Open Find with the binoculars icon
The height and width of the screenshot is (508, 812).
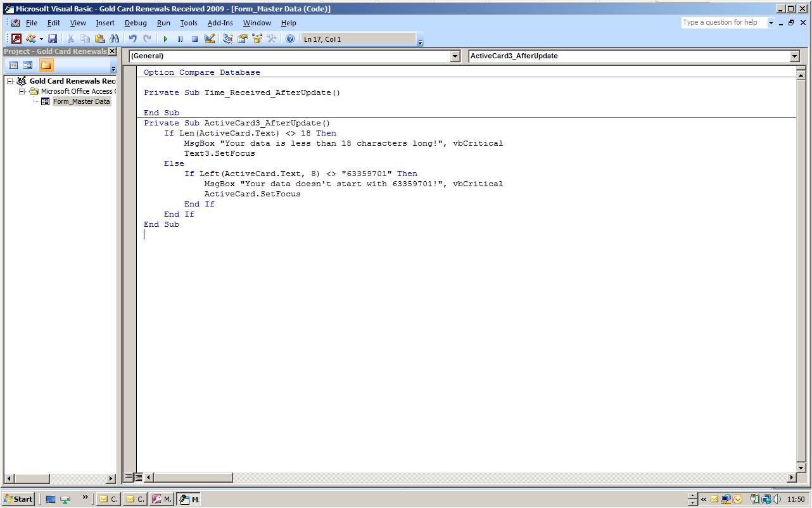(115, 39)
